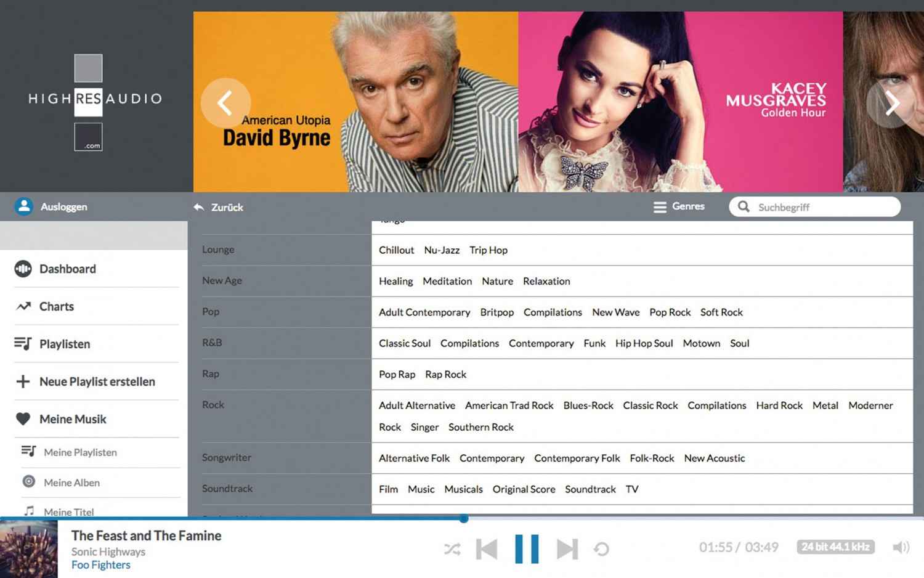Viewport: 924px width, 578px height.
Task: Click the Foo Fighters artist link
Action: [x=101, y=565]
